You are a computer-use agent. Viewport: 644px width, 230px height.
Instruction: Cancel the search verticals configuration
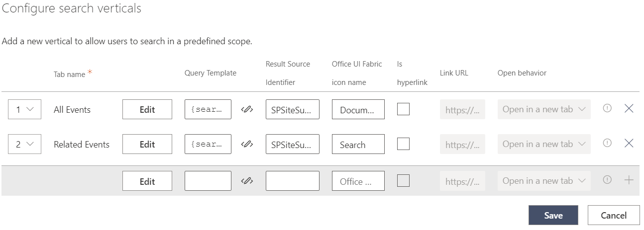[x=614, y=215]
